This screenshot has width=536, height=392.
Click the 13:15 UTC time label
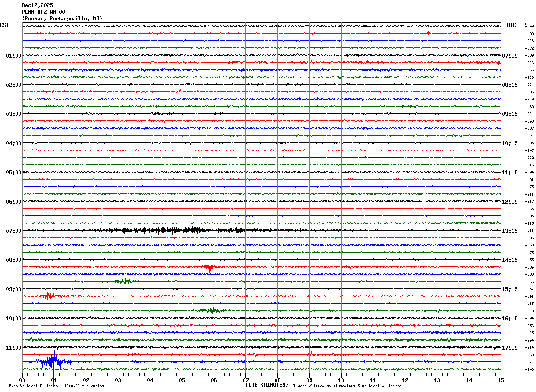(510, 231)
